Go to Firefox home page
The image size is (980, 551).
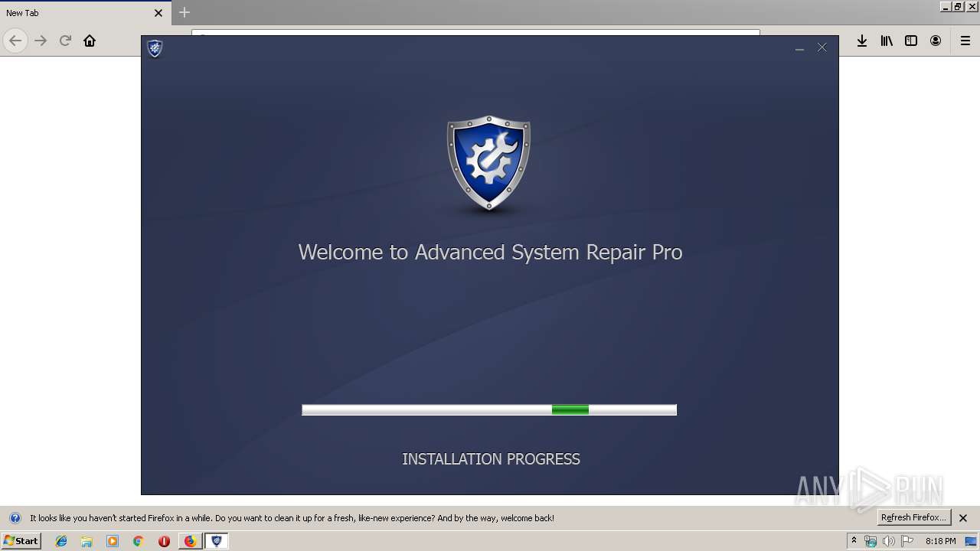(x=90, y=41)
